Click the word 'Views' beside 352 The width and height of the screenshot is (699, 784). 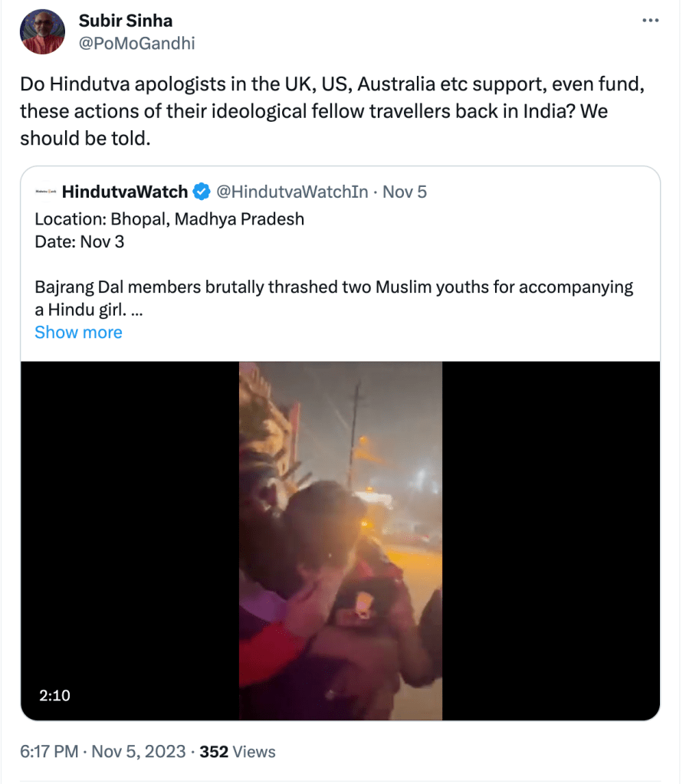(x=254, y=752)
